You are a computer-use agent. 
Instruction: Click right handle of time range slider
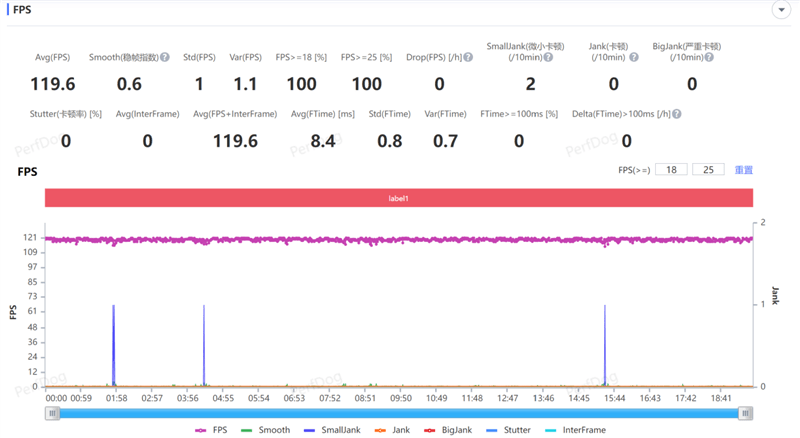[x=745, y=413]
